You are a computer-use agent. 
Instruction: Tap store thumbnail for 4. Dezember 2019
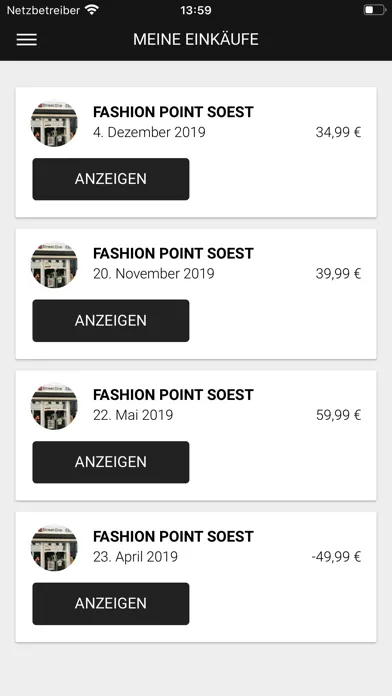(x=54, y=123)
